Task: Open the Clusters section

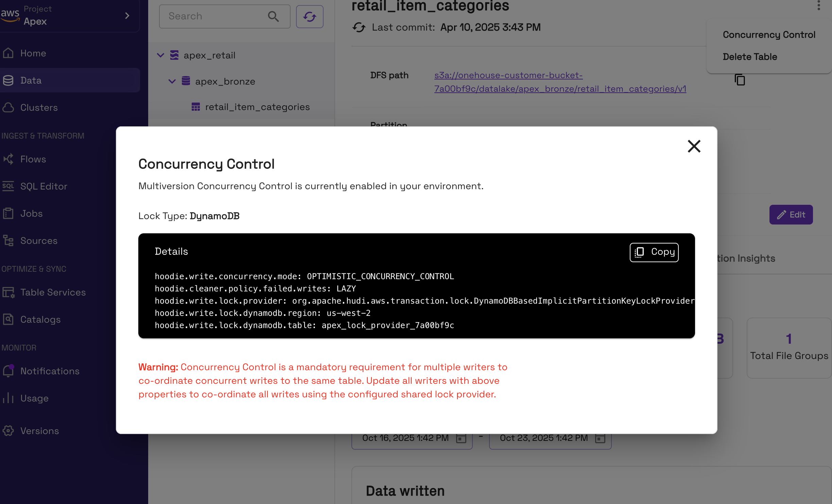Action: (x=39, y=107)
